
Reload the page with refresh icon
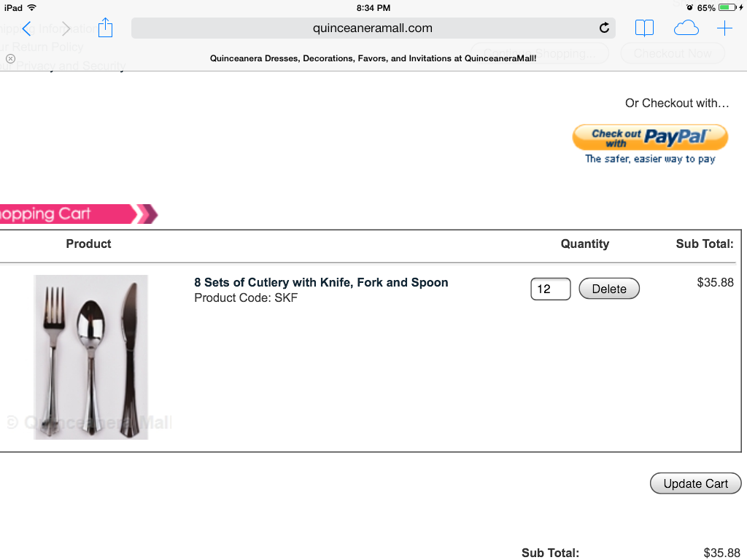pyautogui.click(x=604, y=28)
